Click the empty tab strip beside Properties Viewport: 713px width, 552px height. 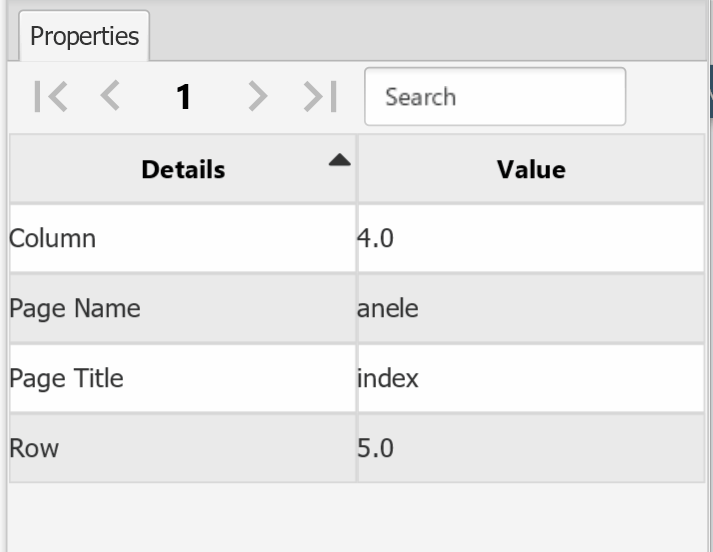[x=420, y=37]
